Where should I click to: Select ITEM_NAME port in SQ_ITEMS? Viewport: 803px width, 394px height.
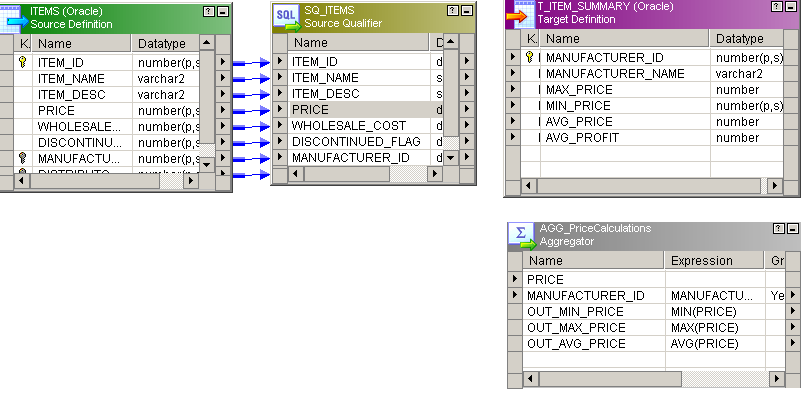tap(366, 77)
